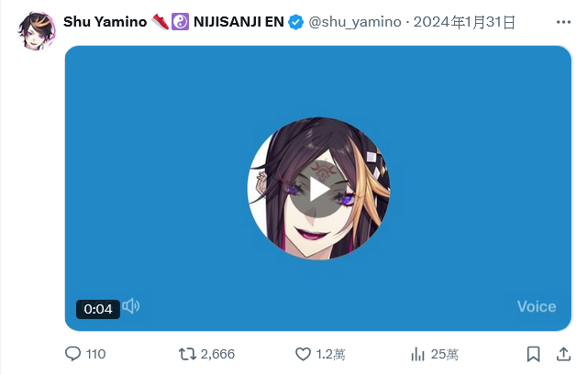This screenshot has height=375, width=588.
Task: Open the view analytics bar chart icon
Action: click(x=417, y=354)
